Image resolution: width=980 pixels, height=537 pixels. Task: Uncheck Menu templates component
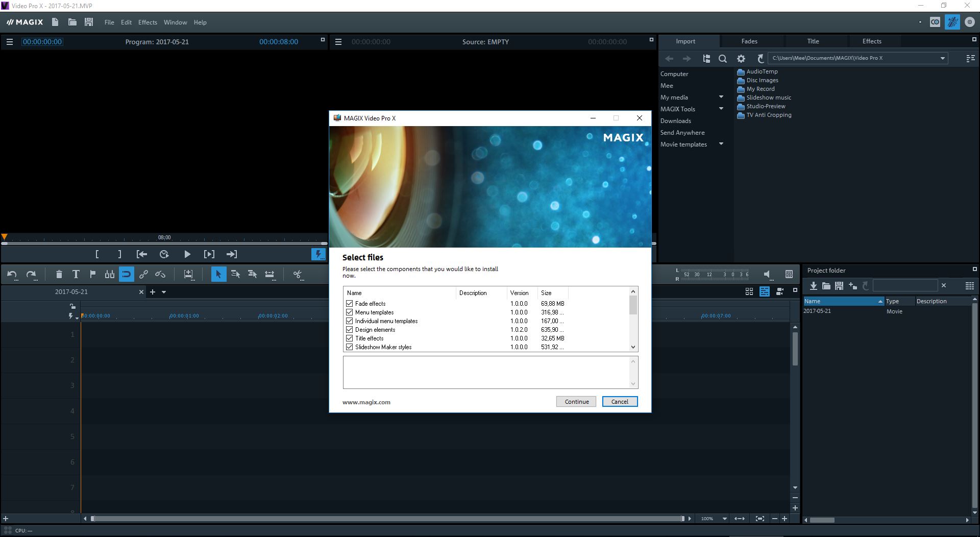pos(350,312)
